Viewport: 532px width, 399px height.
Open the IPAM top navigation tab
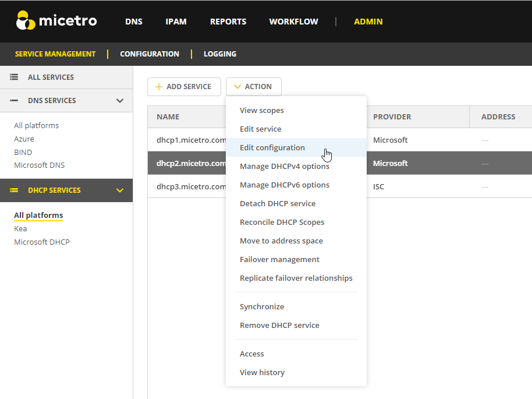tap(176, 22)
